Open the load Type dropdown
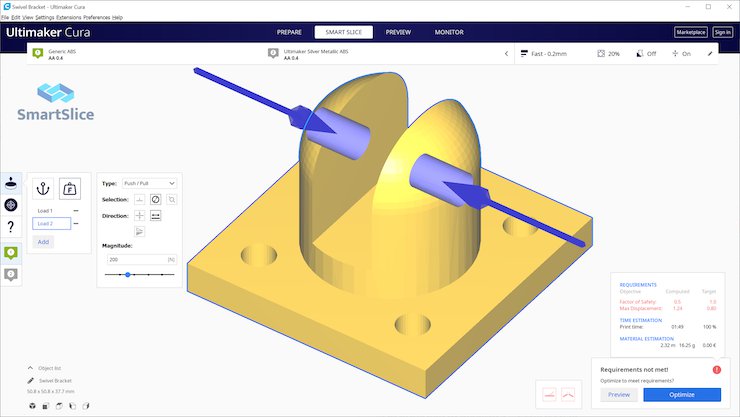 [x=150, y=183]
